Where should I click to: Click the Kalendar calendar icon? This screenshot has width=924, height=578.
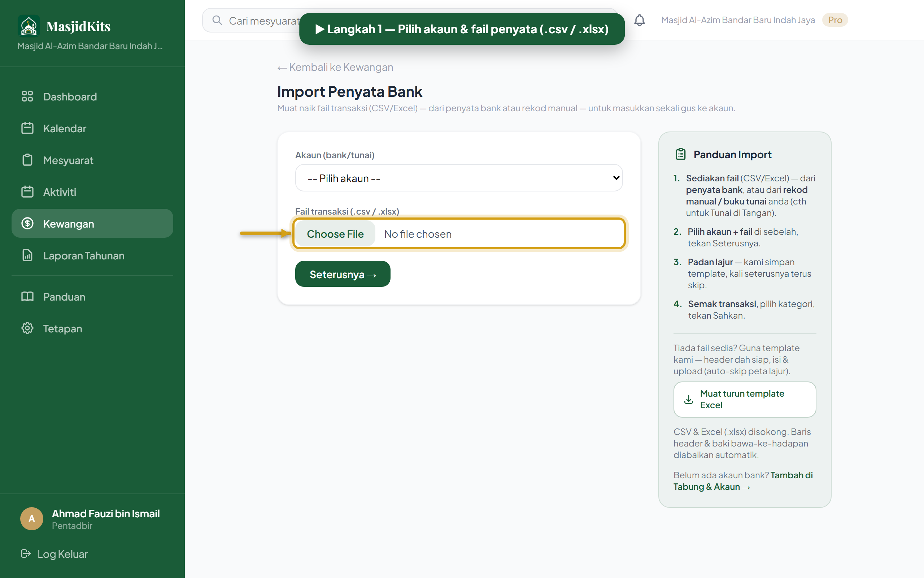click(27, 128)
